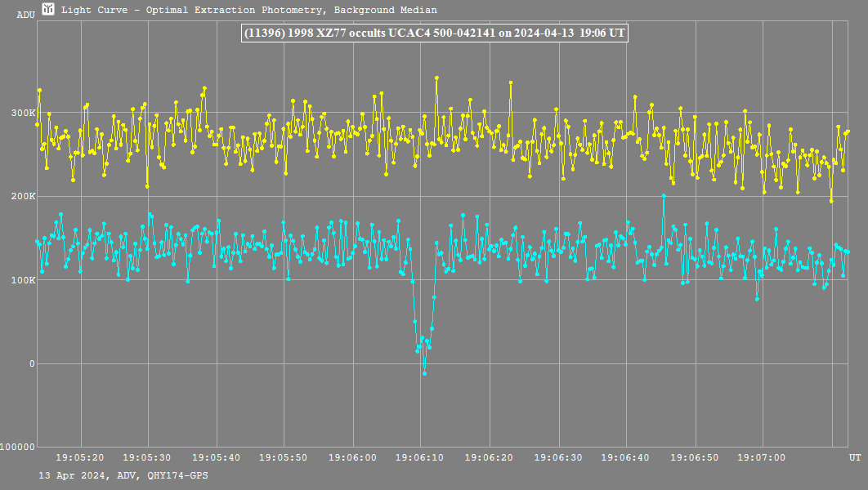The image size is (868, 490).
Task: Click the 100000 label at axis bottom
Action: click(18, 447)
